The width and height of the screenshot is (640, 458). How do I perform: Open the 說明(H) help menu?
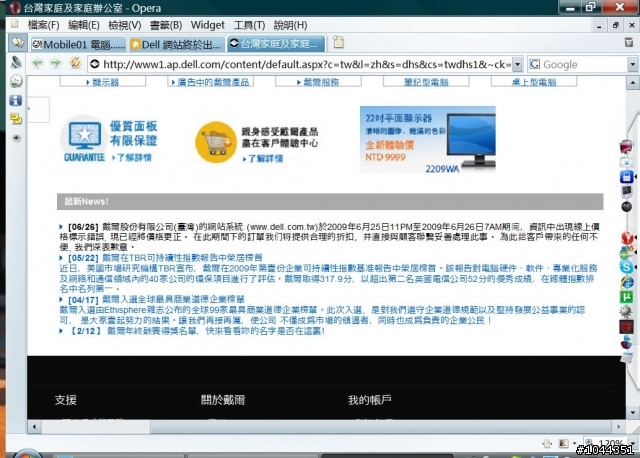click(x=290, y=25)
